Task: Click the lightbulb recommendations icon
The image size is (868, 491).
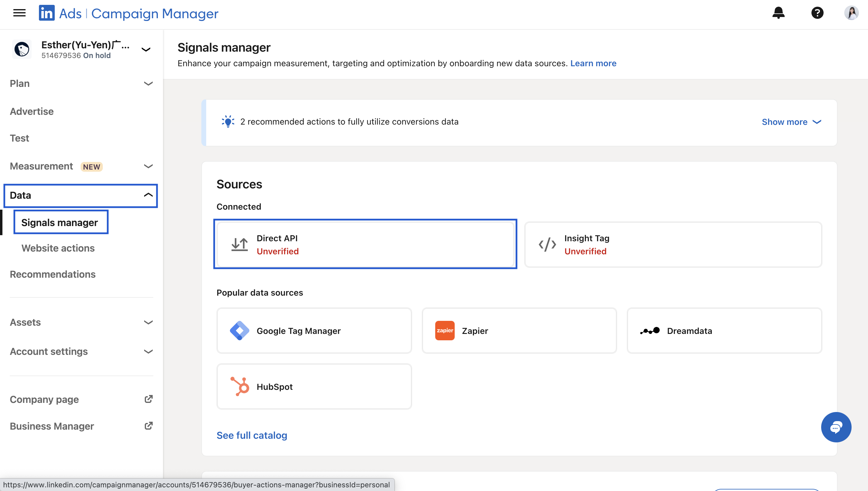Action: pos(228,122)
